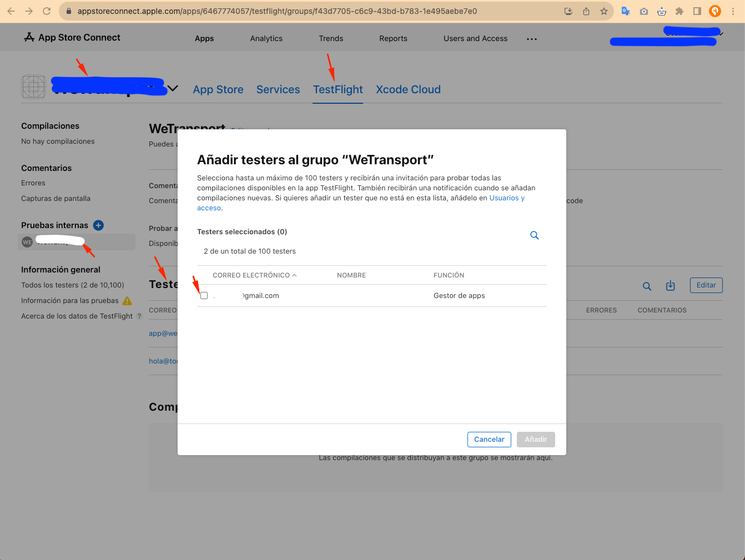Click the Pruebas internas heading
Viewport: 745px width, 560px height.
54,225
